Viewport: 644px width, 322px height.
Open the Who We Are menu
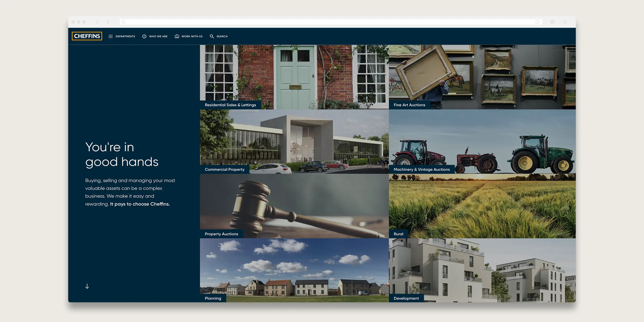[x=158, y=36]
